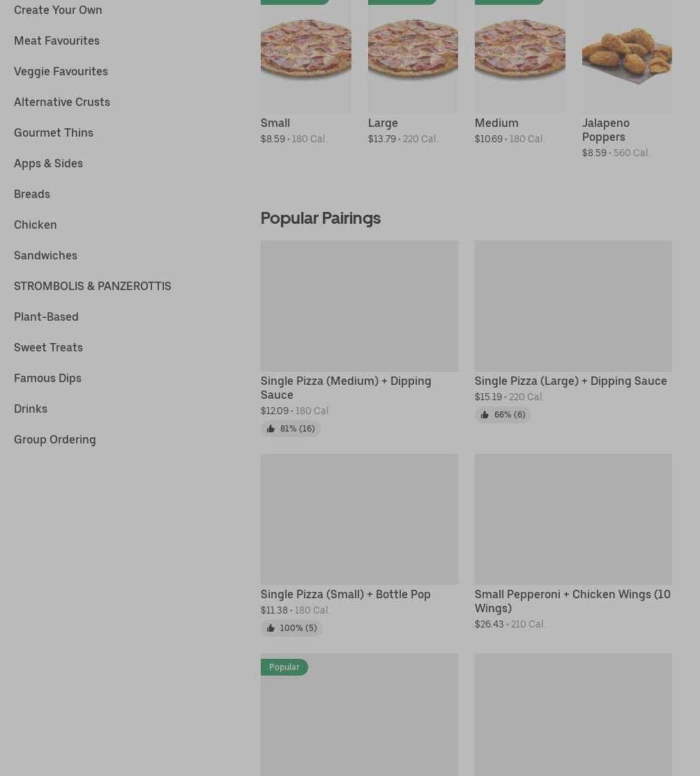The height and width of the screenshot is (776, 700).
Task: Open Alternative Crusts menu section
Action: [x=62, y=102]
